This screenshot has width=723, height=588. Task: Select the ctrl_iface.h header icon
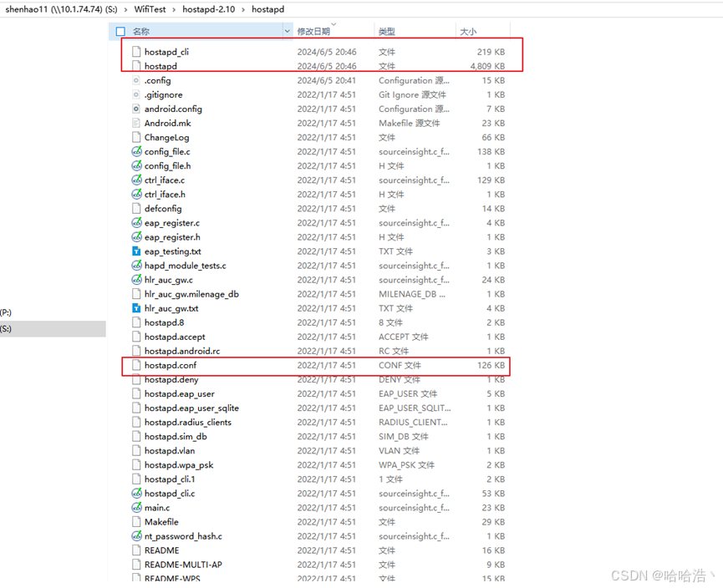pyautogui.click(x=136, y=195)
